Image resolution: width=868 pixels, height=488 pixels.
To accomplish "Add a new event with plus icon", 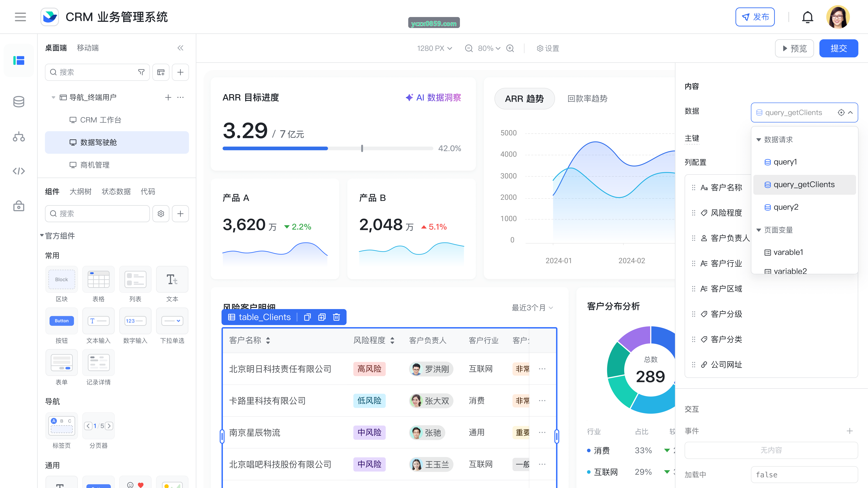I will (x=850, y=431).
